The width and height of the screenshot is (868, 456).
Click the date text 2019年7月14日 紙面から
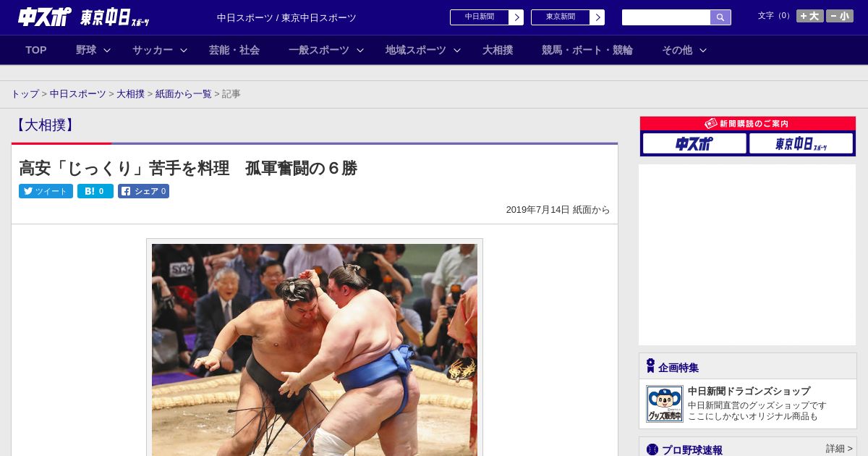[558, 209]
